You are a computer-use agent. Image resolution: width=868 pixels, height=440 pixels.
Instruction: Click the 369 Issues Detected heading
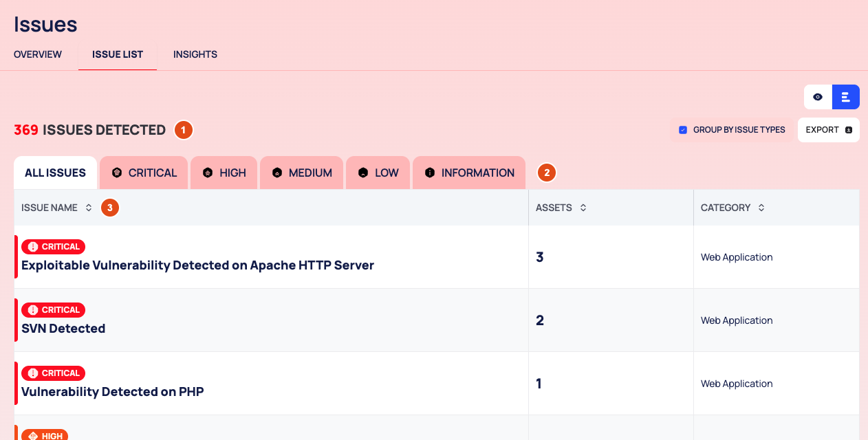(x=89, y=130)
